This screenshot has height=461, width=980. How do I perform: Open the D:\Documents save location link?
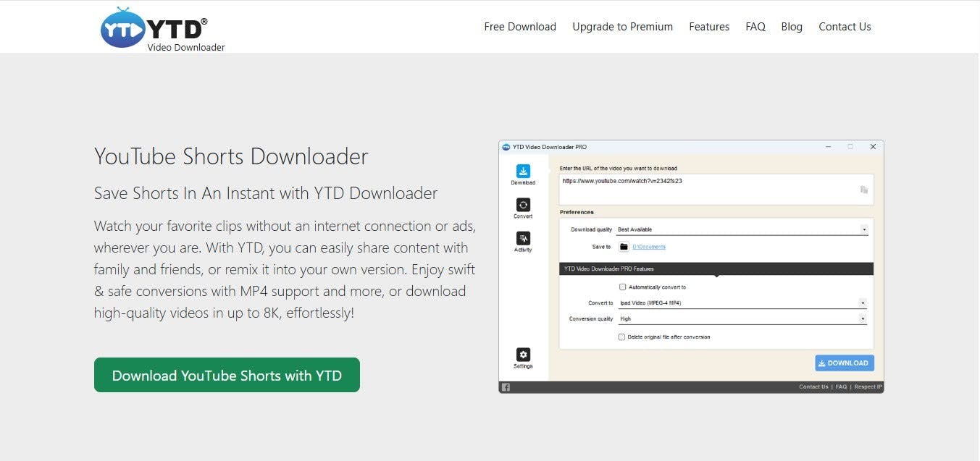[x=649, y=247]
